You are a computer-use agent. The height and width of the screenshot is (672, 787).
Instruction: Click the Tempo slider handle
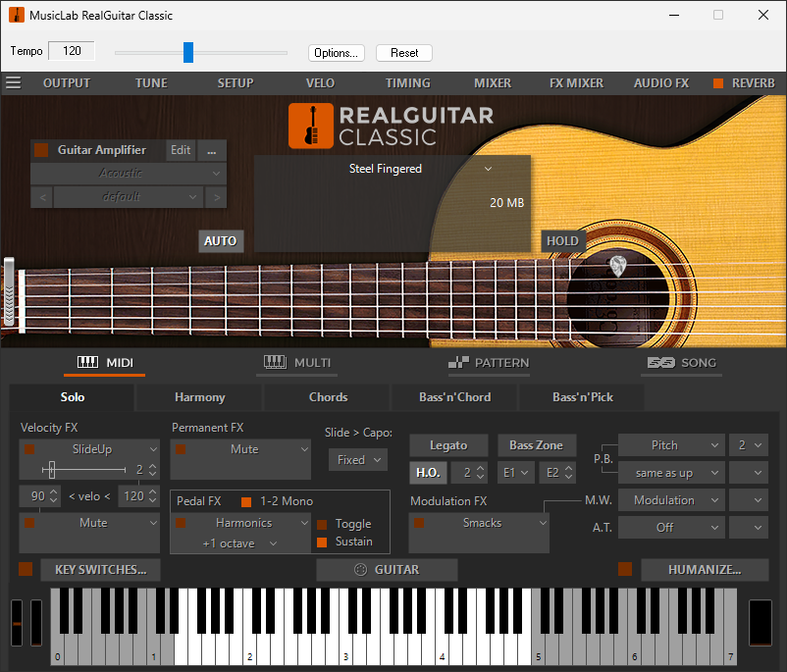point(188,52)
